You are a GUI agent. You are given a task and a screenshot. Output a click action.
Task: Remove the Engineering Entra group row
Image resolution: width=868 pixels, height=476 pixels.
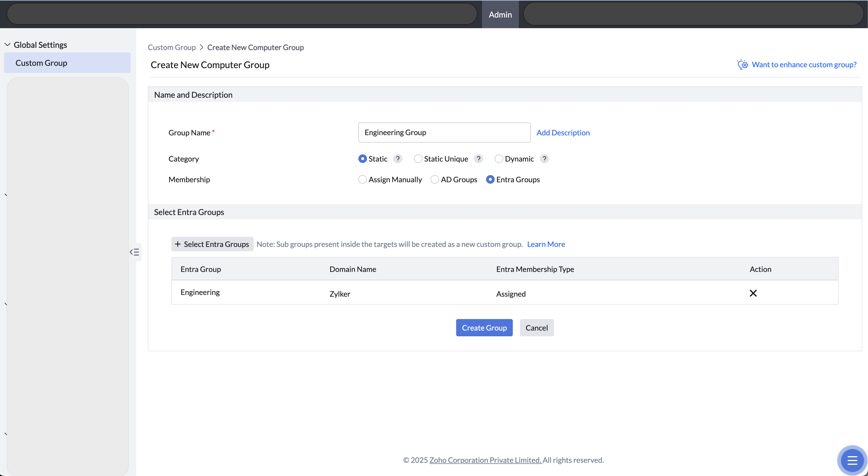point(753,293)
